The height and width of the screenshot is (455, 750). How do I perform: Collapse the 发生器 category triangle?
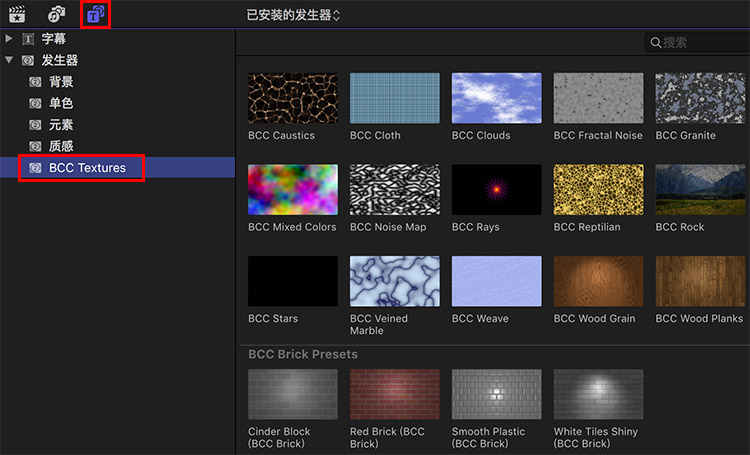click(x=9, y=60)
